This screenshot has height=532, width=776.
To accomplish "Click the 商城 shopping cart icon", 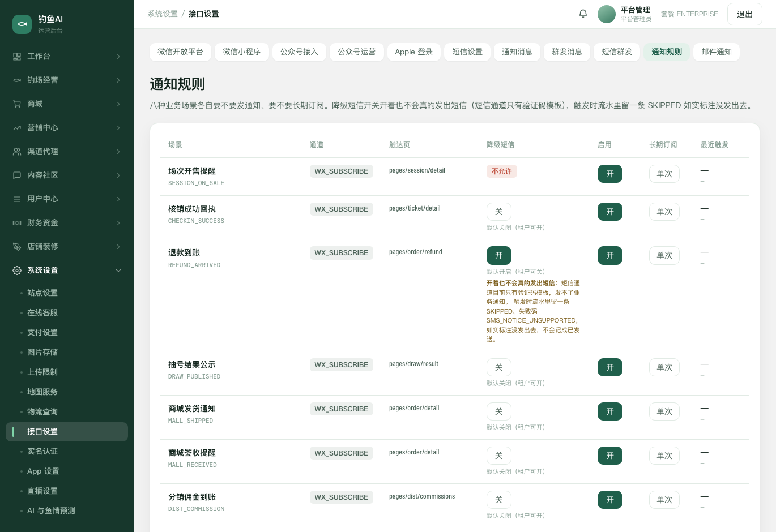I will coord(17,104).
